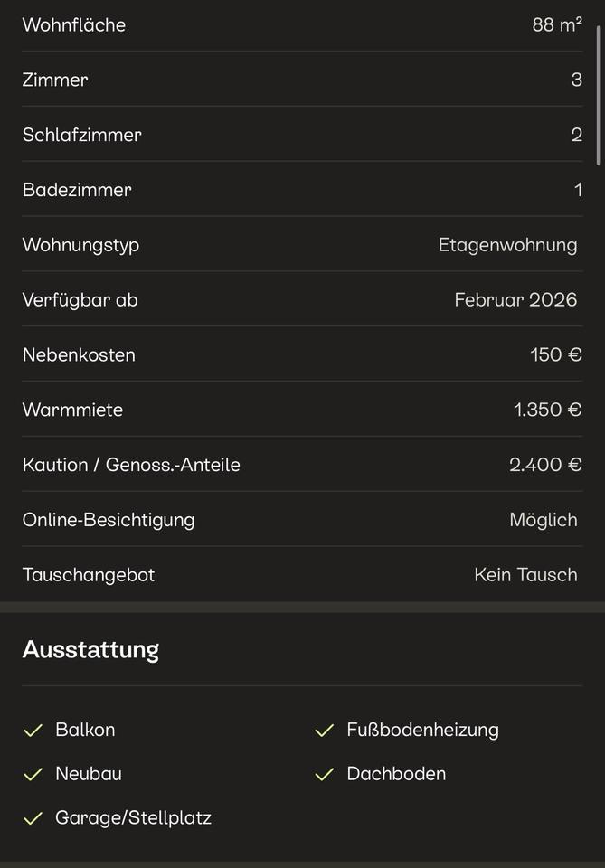Click the Online-Besichtigung Möglich value

pyautogui.click(x=543, y=520)
